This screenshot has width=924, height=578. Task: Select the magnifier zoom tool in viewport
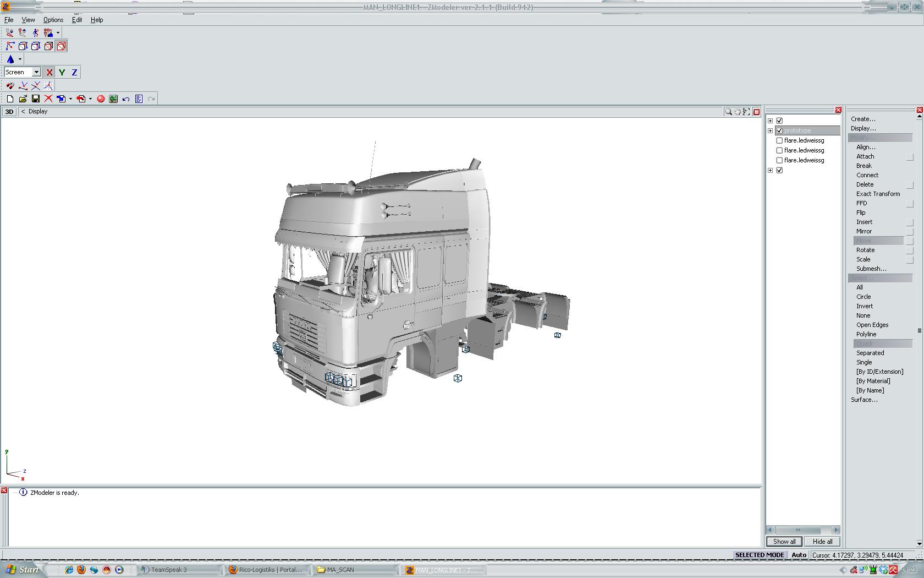coord(728,112)
